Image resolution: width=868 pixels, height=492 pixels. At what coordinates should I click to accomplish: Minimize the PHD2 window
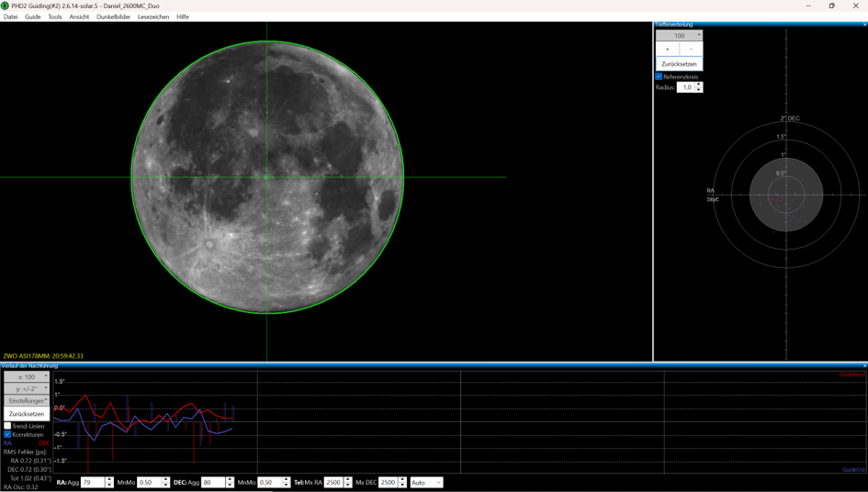pos(809,6)
